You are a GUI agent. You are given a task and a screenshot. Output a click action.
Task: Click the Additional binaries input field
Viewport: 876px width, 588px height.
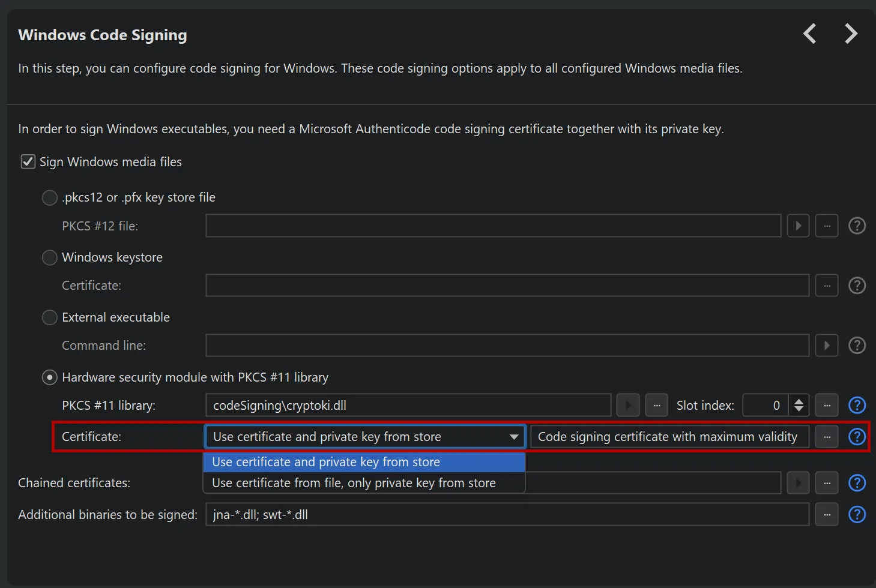point(507,515)
